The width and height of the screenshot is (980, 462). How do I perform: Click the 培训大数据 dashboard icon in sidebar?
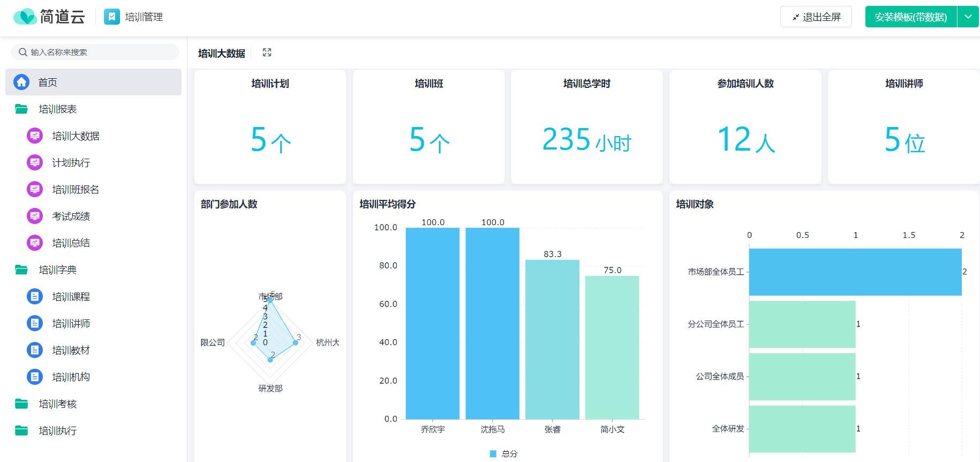(x=35, y=136)
